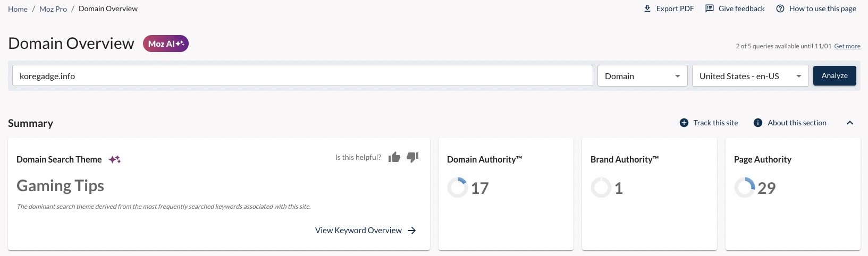The image size is (868, 256).
Task: Click the Domain Authority score ring
Action: pyautogui.click(x=457, y=187)
